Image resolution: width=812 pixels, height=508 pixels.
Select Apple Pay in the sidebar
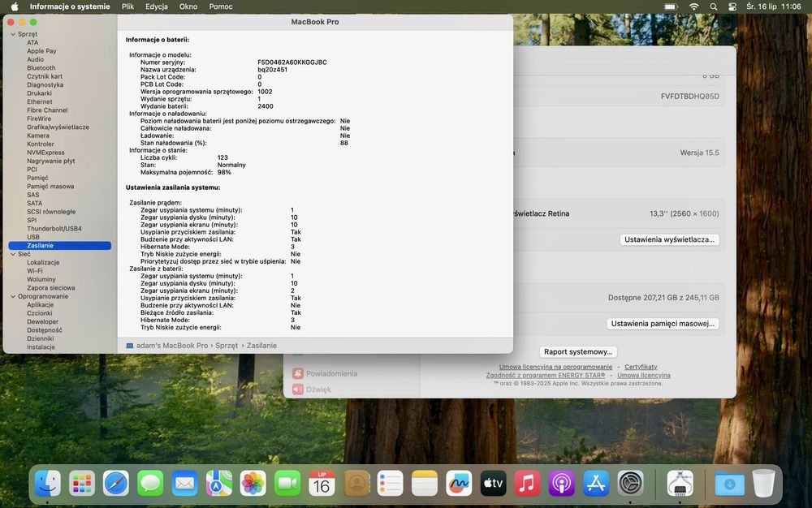point(41,51)
